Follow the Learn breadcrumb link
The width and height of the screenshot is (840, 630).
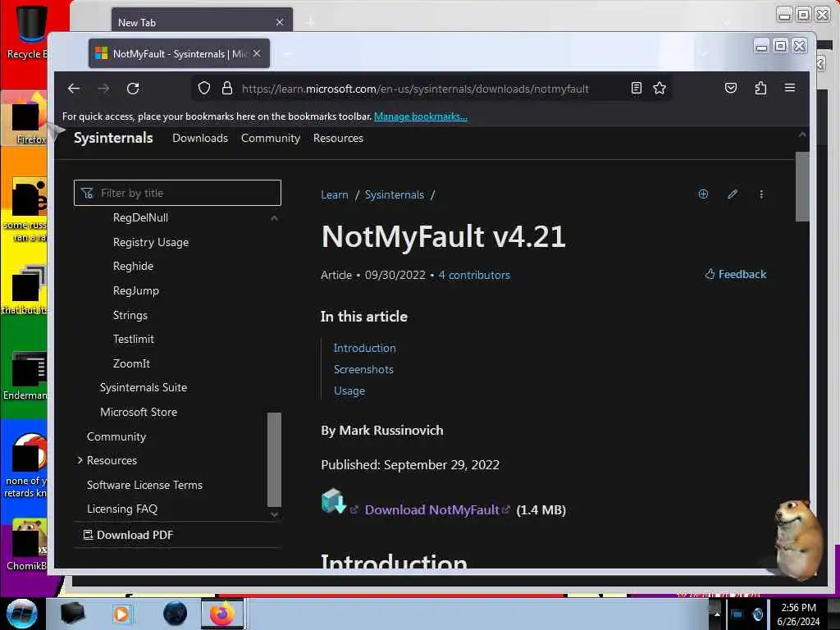[x=335, y=194]
